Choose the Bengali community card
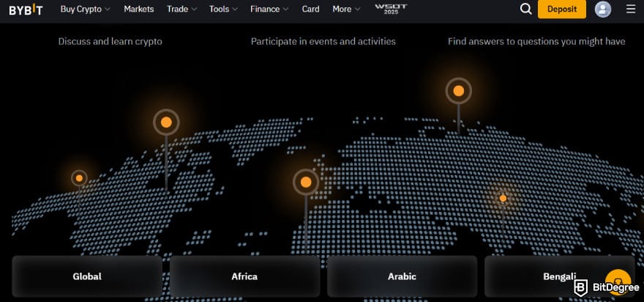This screenshot has width=644, height=302. point(559,276)
